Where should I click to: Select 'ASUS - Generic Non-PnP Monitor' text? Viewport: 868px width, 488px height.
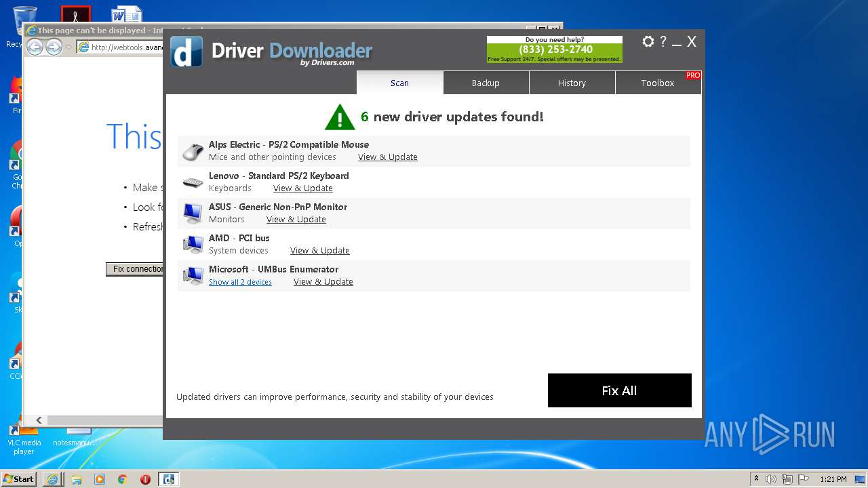278,207
